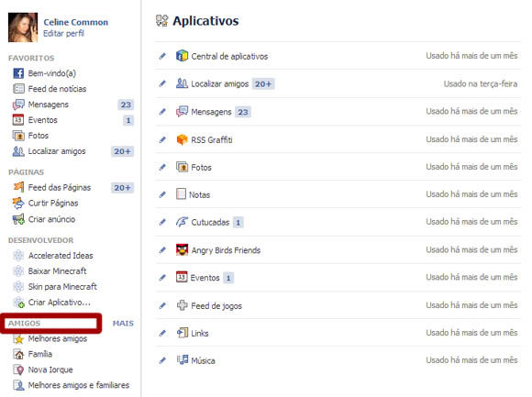
Task: Click edit pencil beside Música
Action: click(x=162, y=360)
